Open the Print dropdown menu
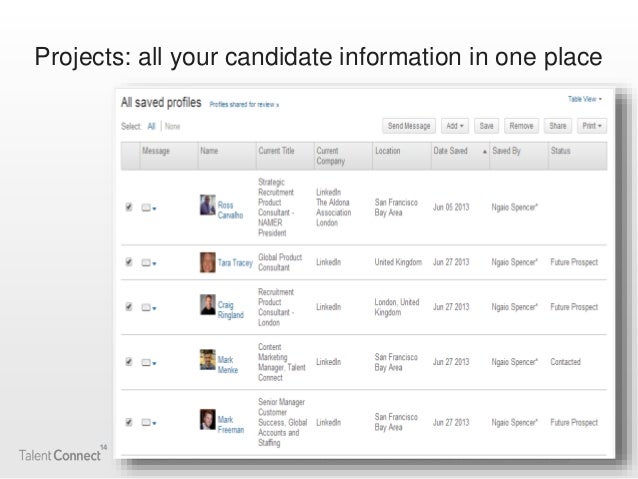638x479 pixels. 591,126
